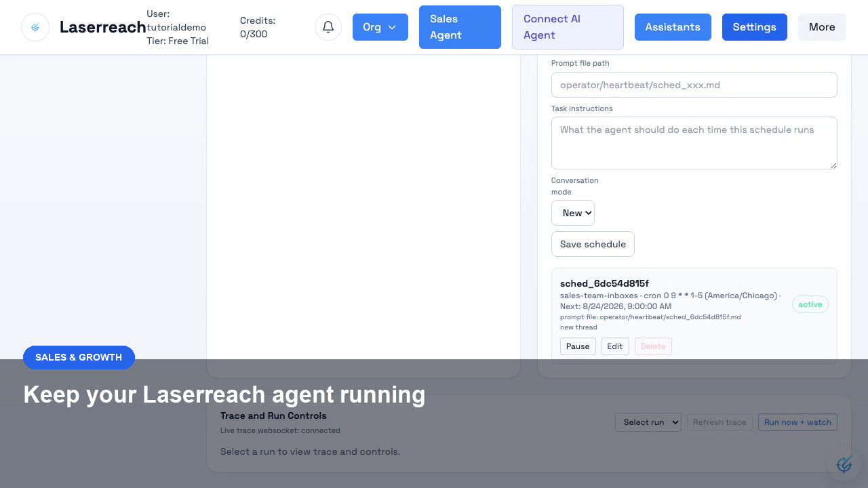Click the Laserreach logo icon
The width and height of the screenshot is (868, 488).
click(x=35, y=27)
